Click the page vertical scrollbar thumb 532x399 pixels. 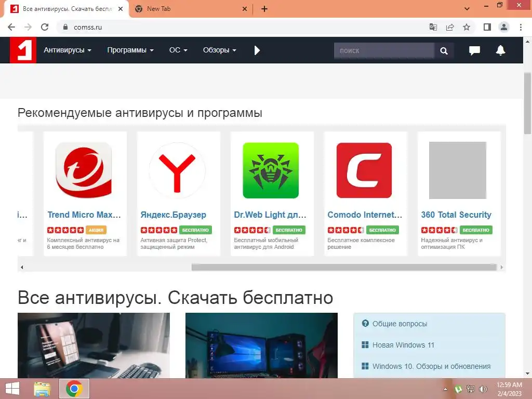527,103
